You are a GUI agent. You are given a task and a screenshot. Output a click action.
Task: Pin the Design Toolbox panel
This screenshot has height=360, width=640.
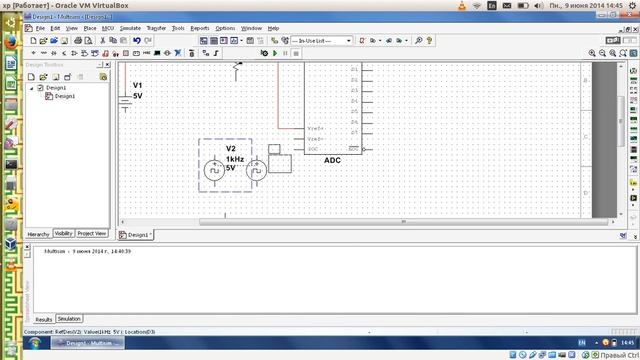coord(100,65)
